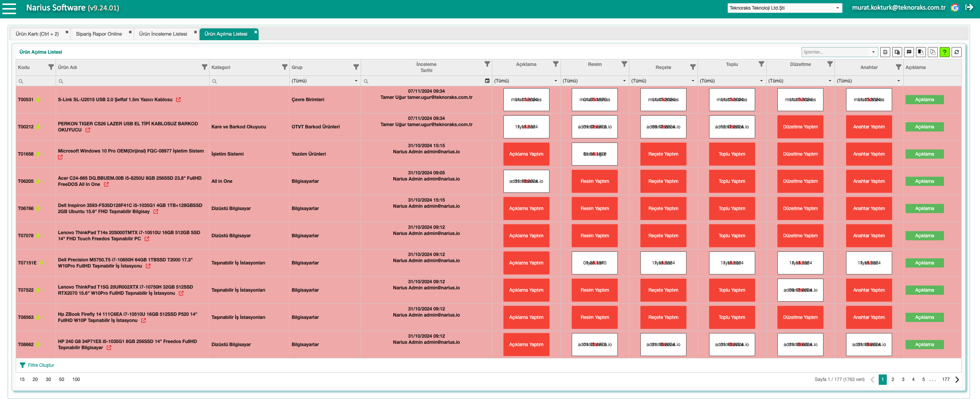Open the Ürün Adı column filter icon
980x399 pixels.
pos(204,67)
